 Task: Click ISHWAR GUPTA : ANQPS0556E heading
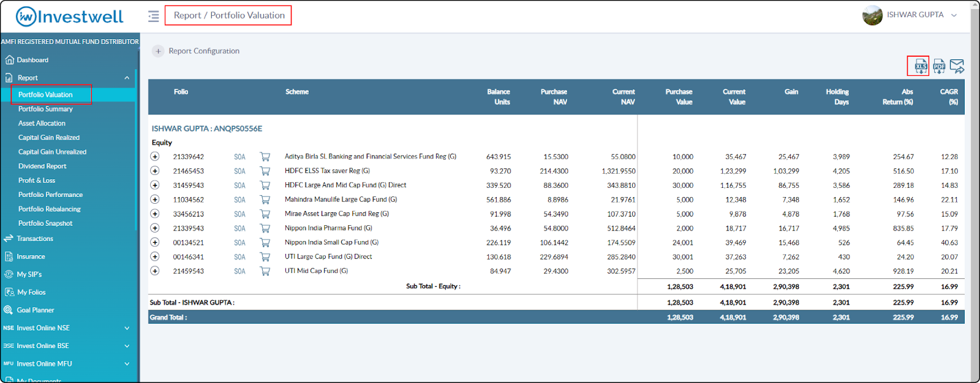(207, 128)
